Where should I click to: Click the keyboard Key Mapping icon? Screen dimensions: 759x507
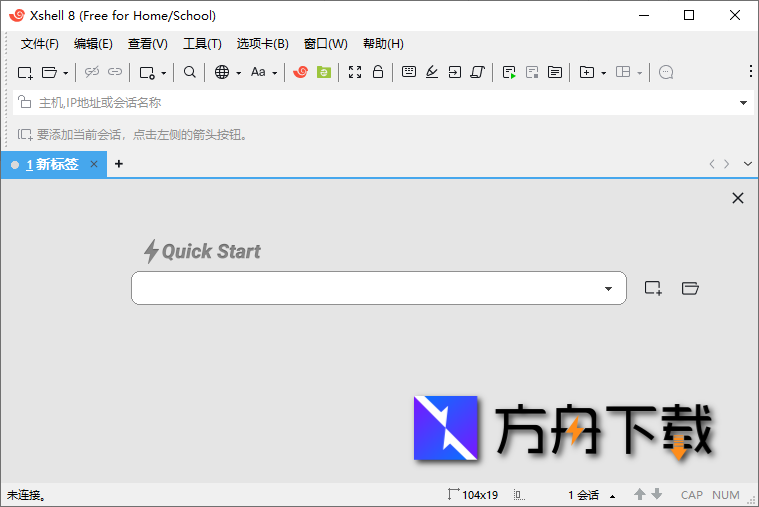(x=409, y=72)
